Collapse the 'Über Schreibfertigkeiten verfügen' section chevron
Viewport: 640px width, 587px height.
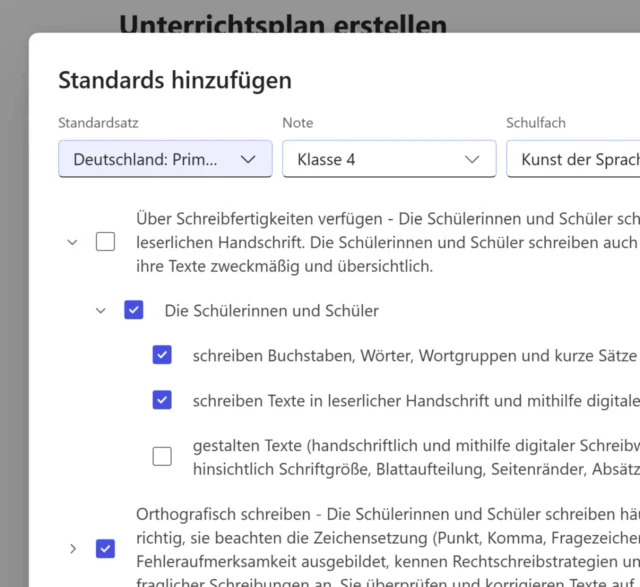tap(72, 242)
